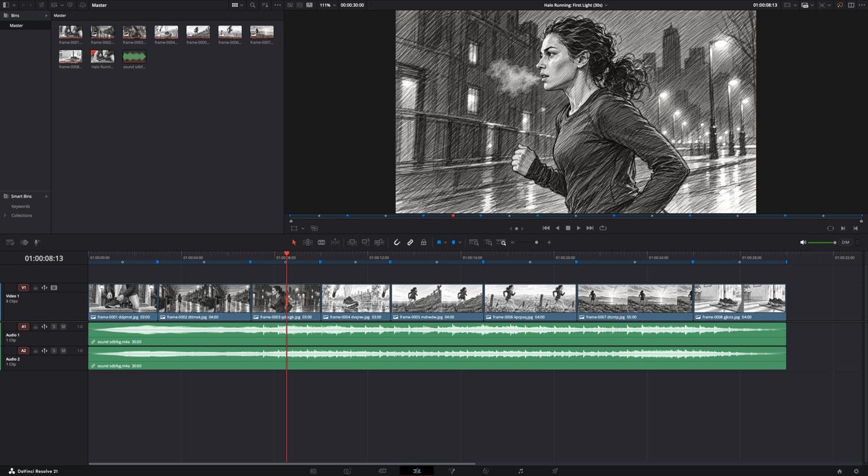Click the blue Marker icon
Screen dimensions: 868x476
[453, 243]
